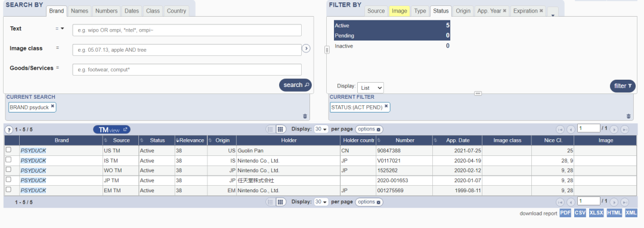Toggle the Active status filter row

392,26
